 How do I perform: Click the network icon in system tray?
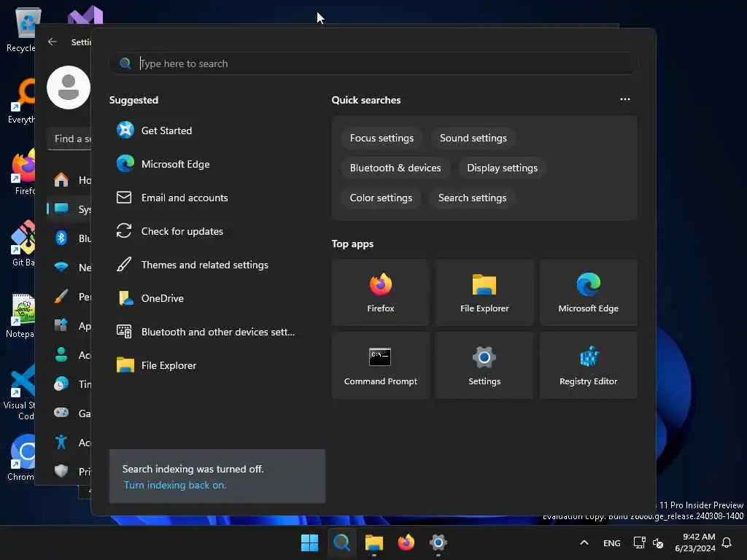coord(639,542)
